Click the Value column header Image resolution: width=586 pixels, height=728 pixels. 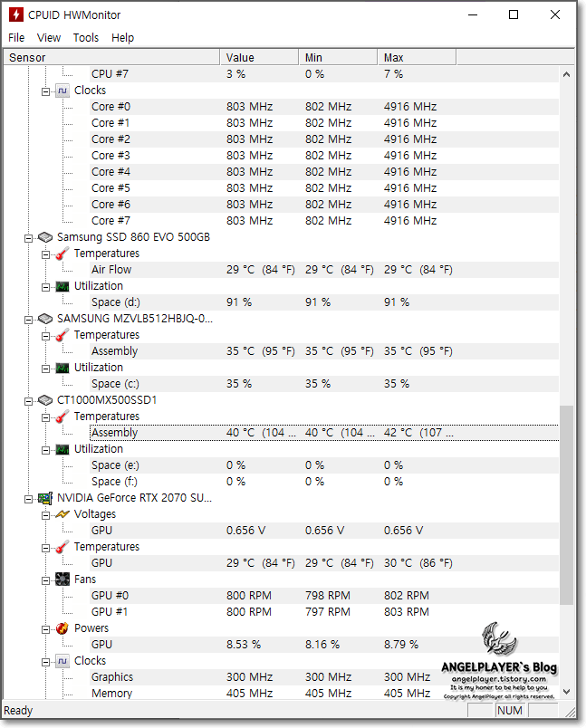click(x=259, y=58)
